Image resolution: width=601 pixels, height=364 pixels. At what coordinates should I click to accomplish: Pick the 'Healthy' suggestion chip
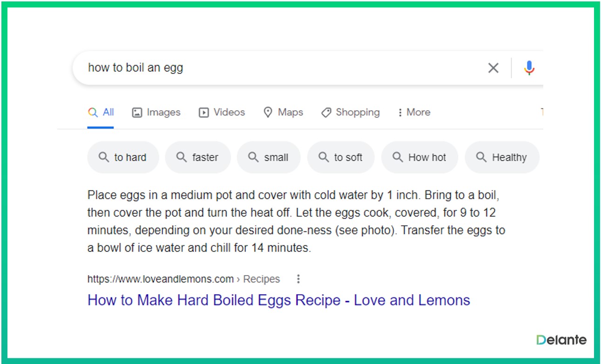(502, 157)
